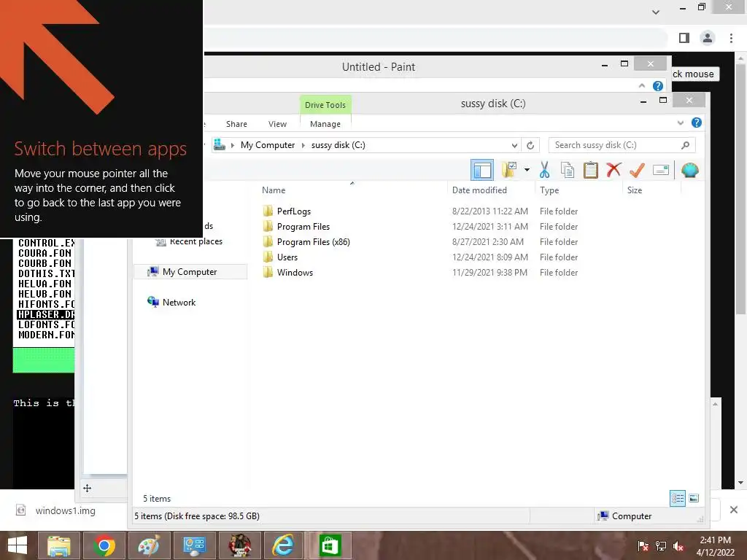Select the Drive Tools contextual tab
The image size is (747, 560).
point(325,105)
